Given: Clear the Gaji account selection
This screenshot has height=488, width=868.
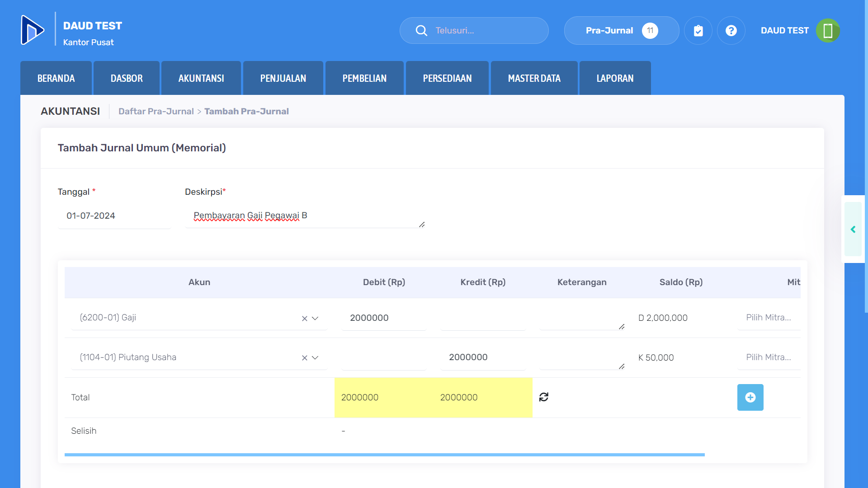Looking at the screenshot, I should [305, 319].
